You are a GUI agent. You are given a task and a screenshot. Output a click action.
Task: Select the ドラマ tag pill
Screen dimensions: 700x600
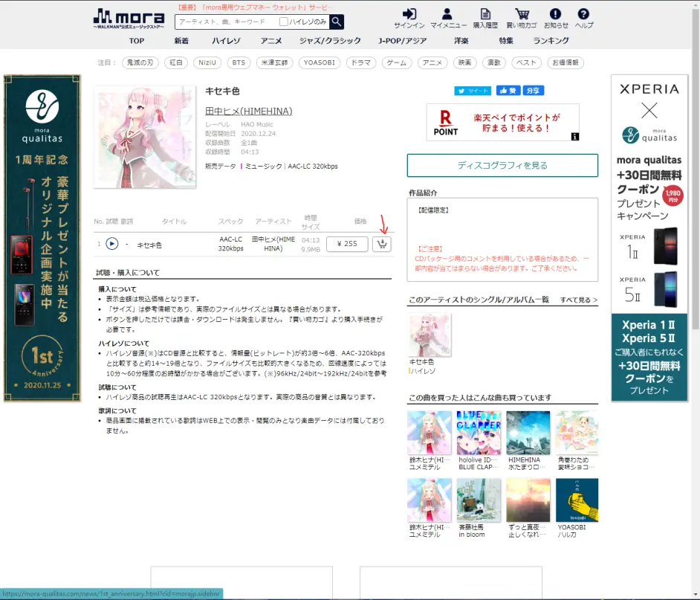360,62
